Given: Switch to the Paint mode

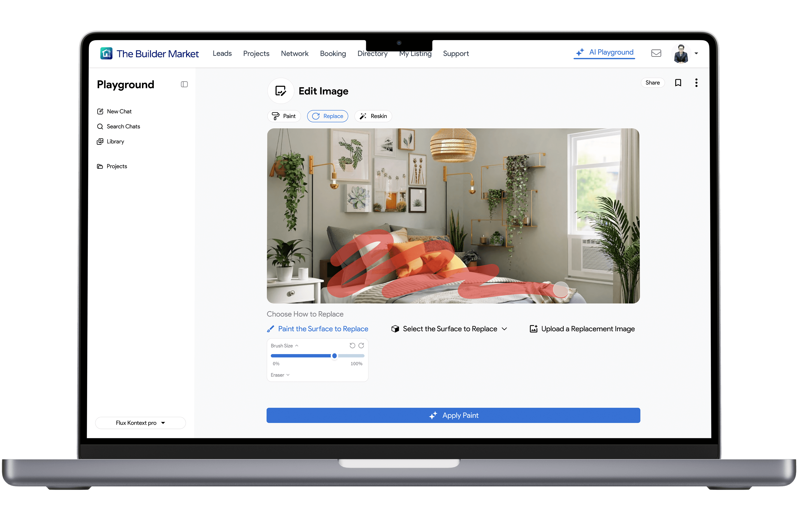Looking at the screenshot, I should tap(284, 116).
